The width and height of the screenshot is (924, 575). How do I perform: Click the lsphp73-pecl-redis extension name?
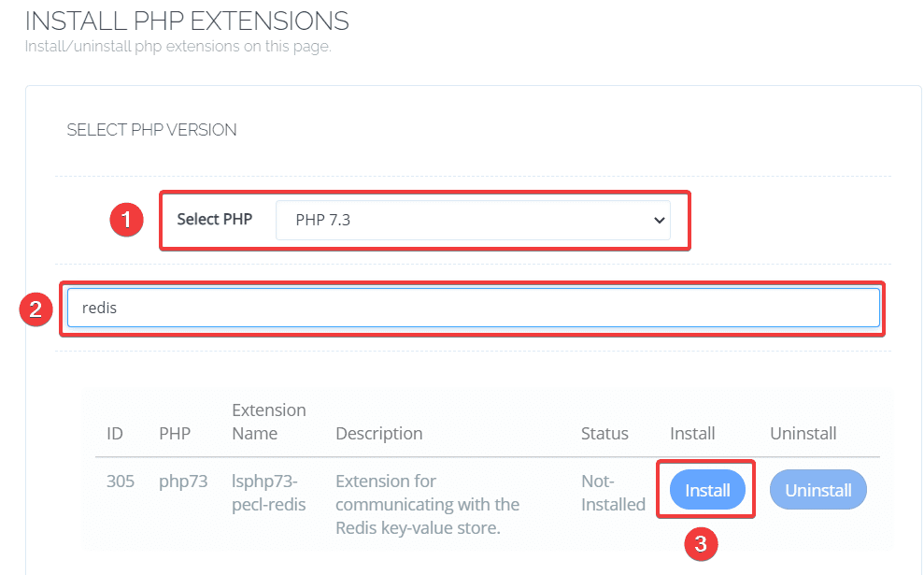(269, 492)
